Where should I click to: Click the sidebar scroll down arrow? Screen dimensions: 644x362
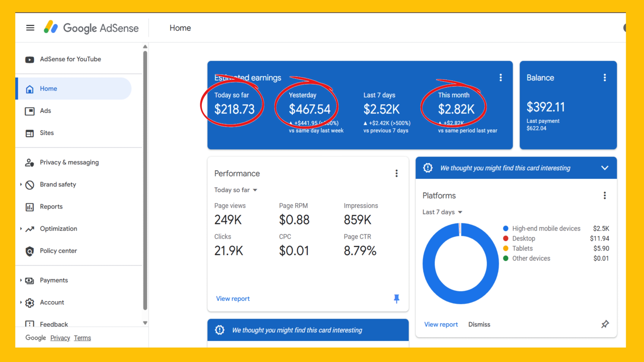click(x=145, y=323)
